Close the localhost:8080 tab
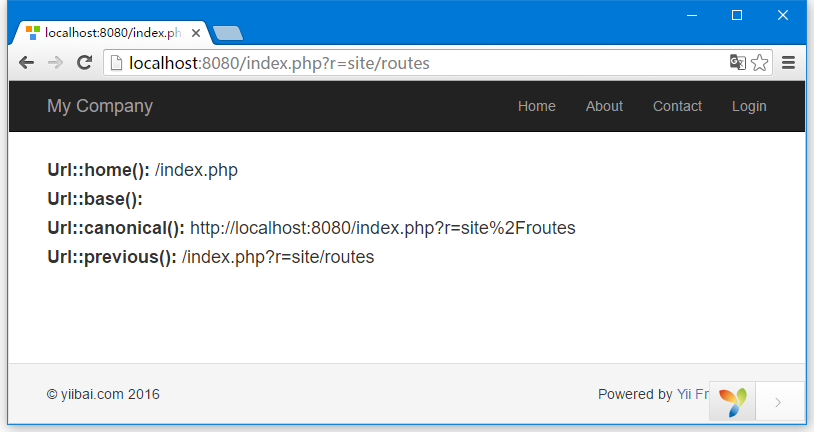The image size is (814, 432). pyautogui.click(x=196, y=33)
